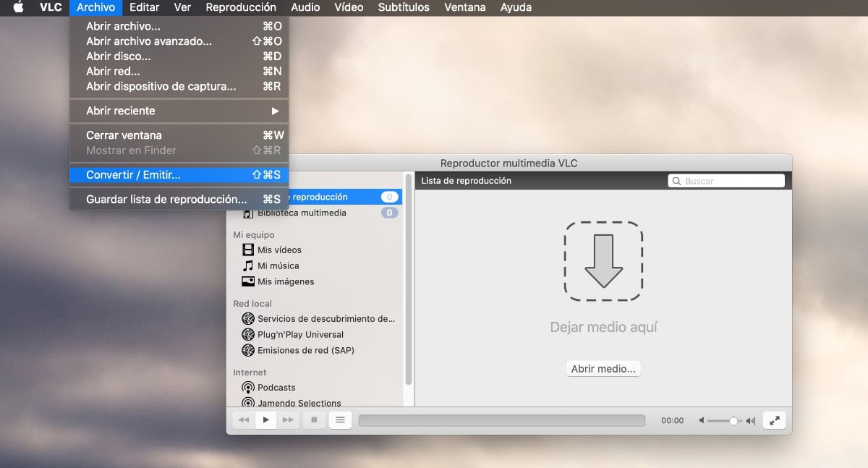Click the search magnifier icon
This screenshot has height=468, width=868.
(x=677, y=181)
